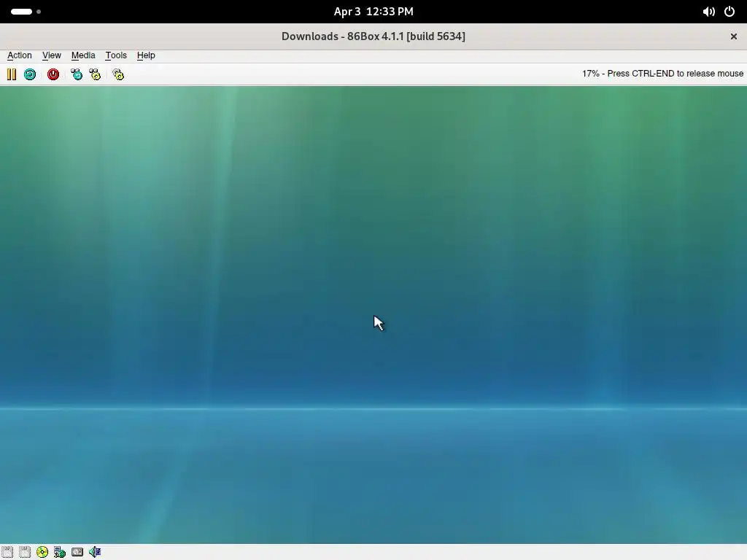Open the Action menu
This screenshot has height=560, width=747.
pos(20,55)
